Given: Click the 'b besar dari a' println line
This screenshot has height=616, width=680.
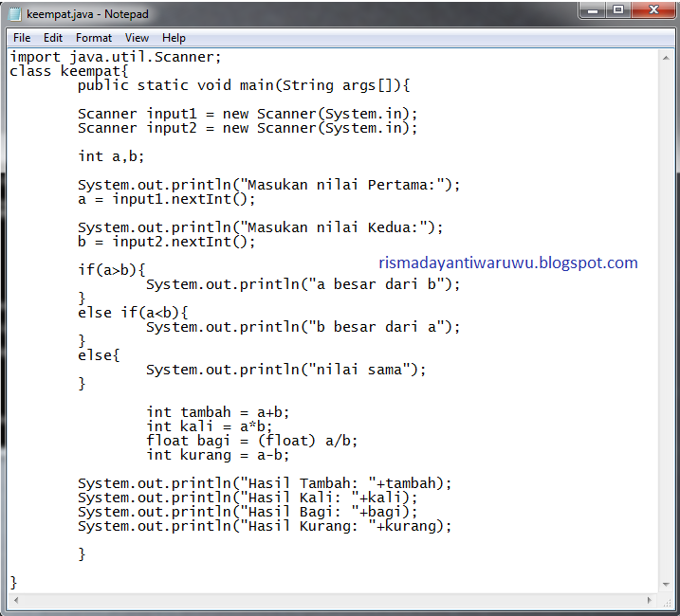Looking at the screenshot, I should (303, 327).
